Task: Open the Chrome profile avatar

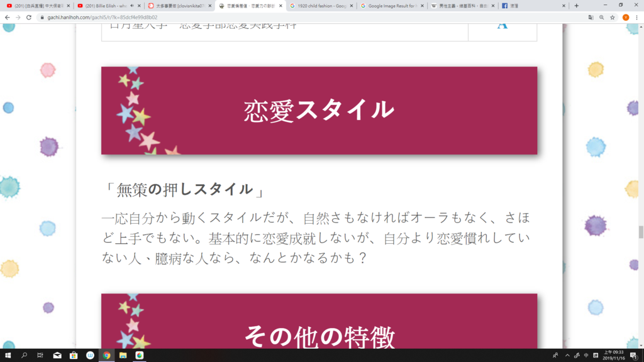Action: point(626,17)
